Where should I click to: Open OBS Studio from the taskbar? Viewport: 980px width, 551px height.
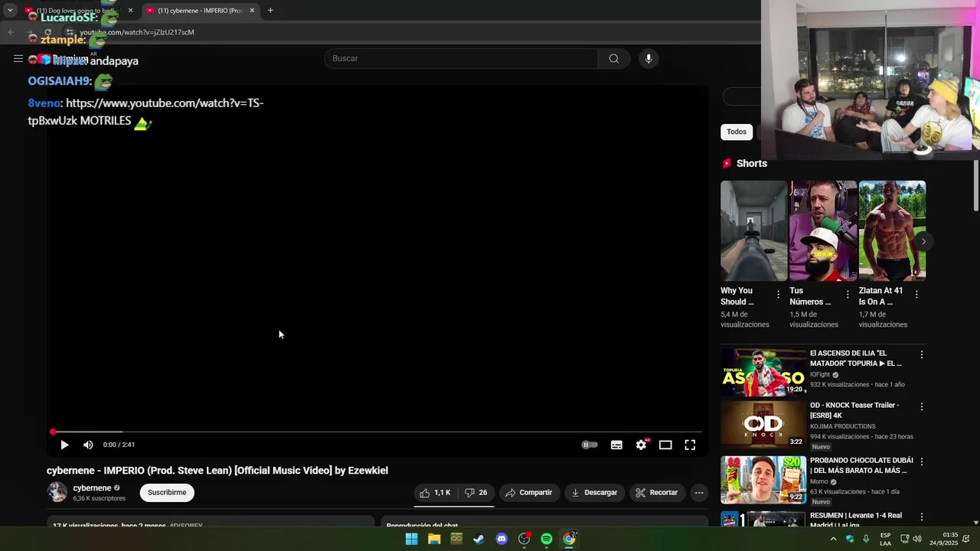(x=524, y=539)
